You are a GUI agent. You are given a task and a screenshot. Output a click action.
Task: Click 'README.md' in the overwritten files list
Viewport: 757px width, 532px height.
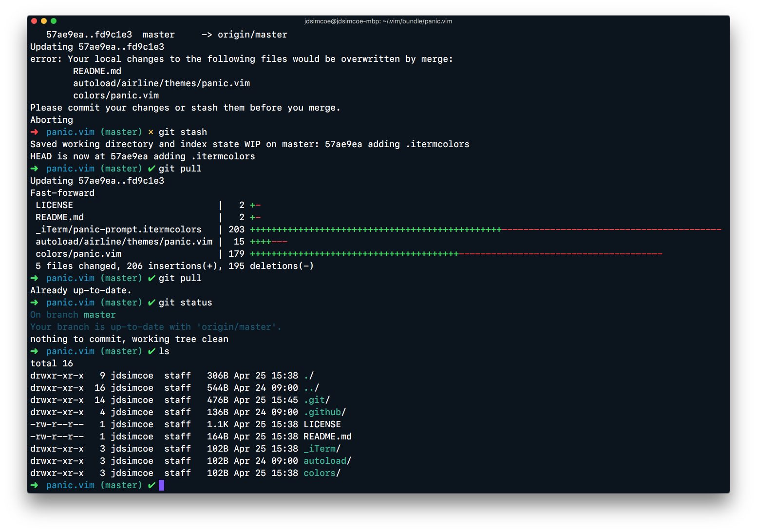point(97,71)
